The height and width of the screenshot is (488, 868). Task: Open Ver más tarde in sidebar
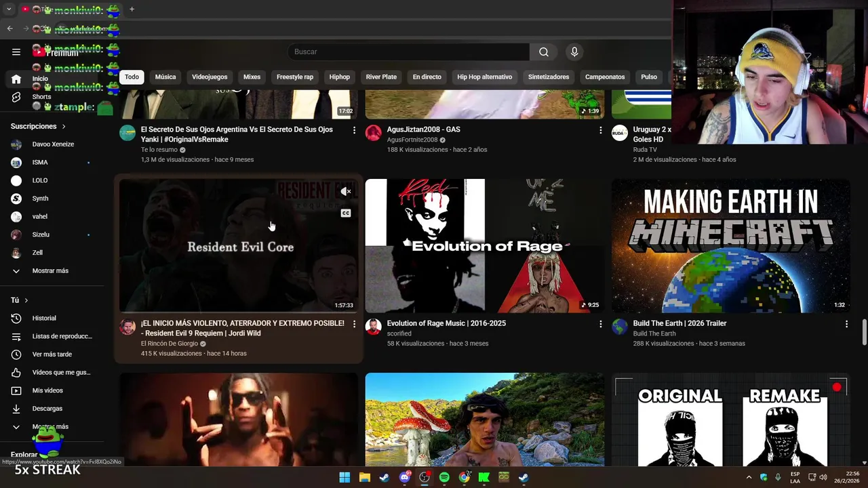[x=53, y=354]
